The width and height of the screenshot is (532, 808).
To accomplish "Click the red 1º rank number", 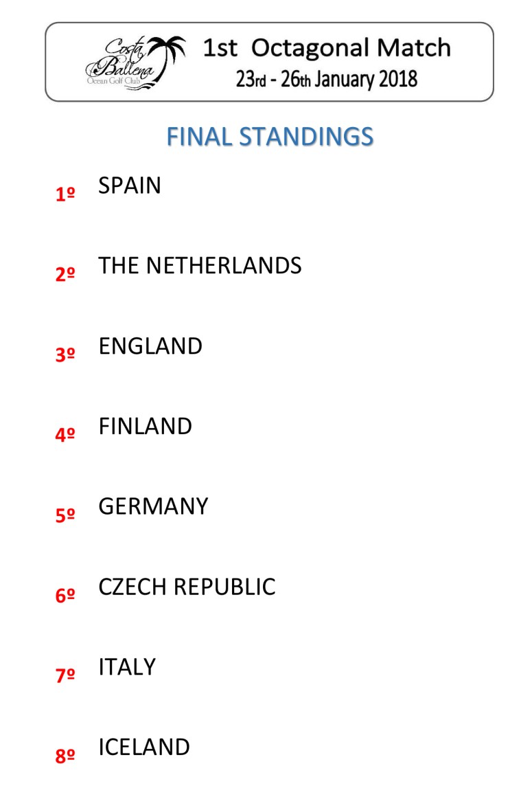I will [x=65, y=194].
